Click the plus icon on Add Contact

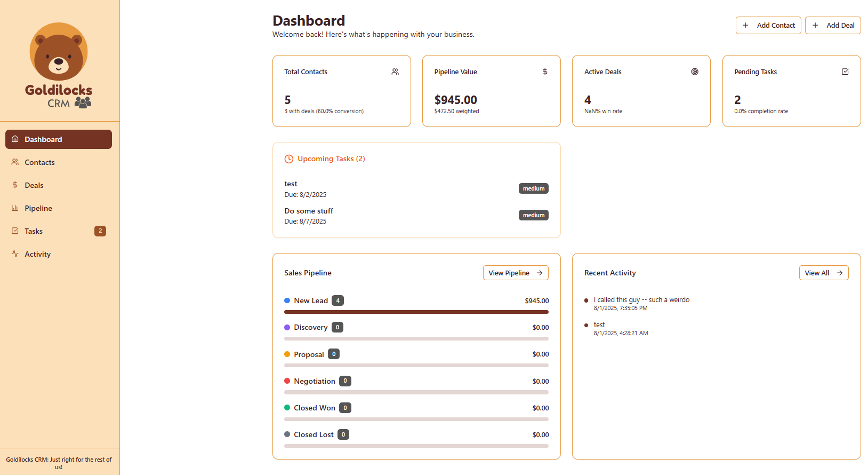click(x=745, y=25)
